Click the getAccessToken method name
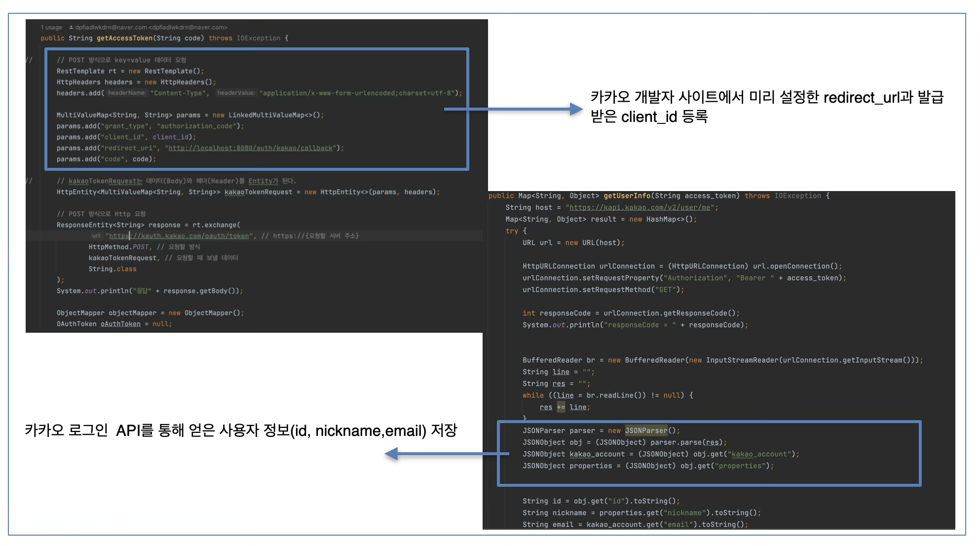 tap(124, 38)
